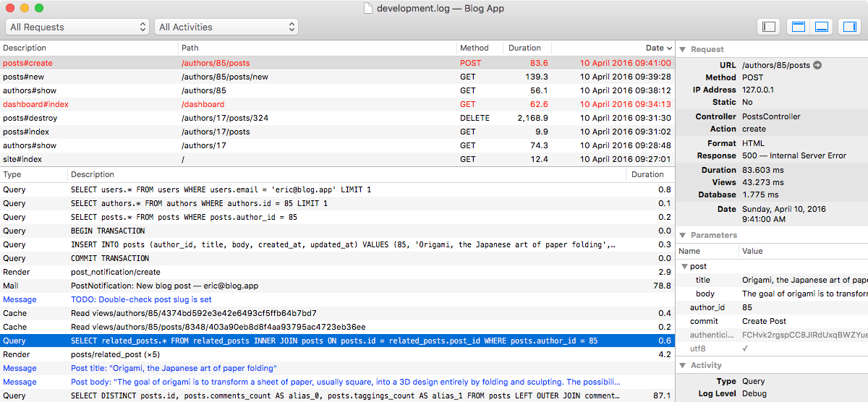Click the activity Duration column header
The image size is (868, 402).
click(650, 174)
